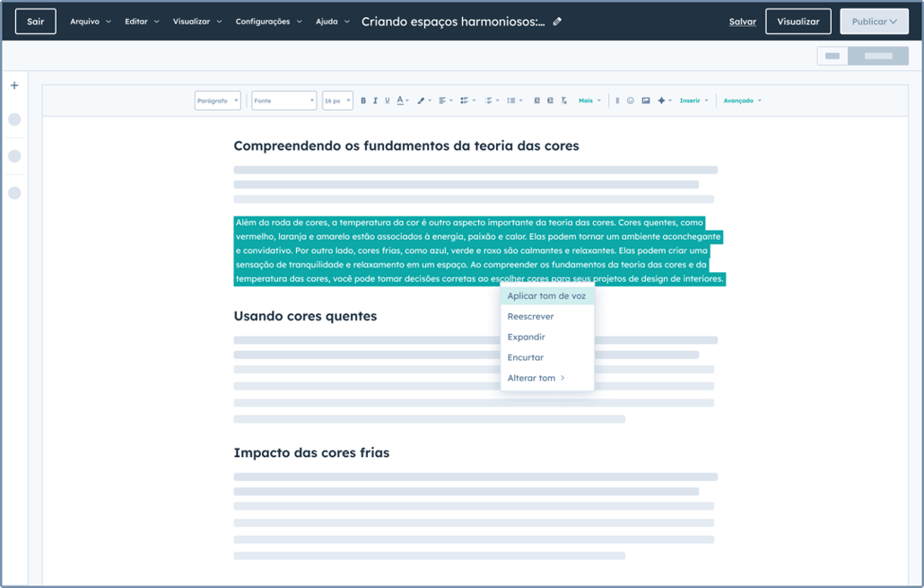Click the pencil icon next to the title
Viewport: 924px width, 588px height.
point(556,21)
